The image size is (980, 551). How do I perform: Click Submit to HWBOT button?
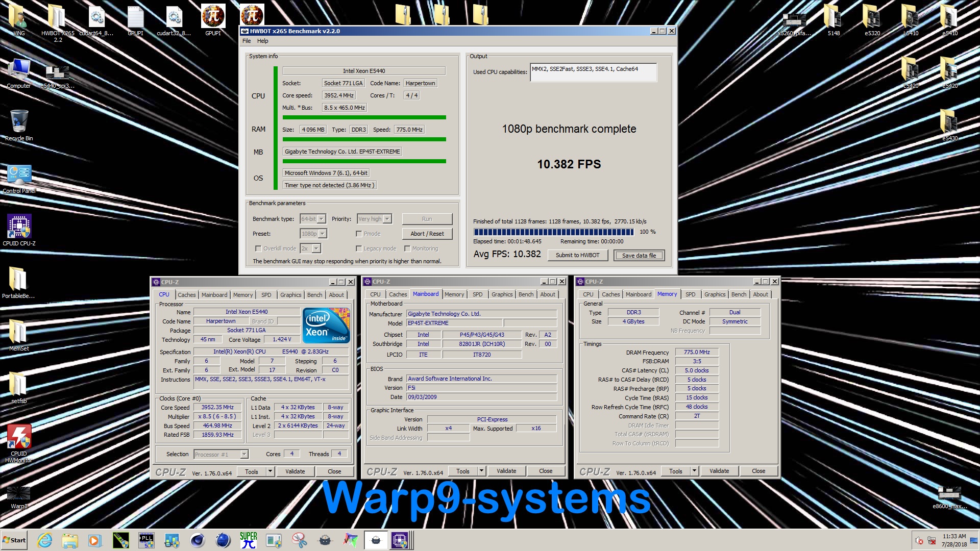point(577,255)
